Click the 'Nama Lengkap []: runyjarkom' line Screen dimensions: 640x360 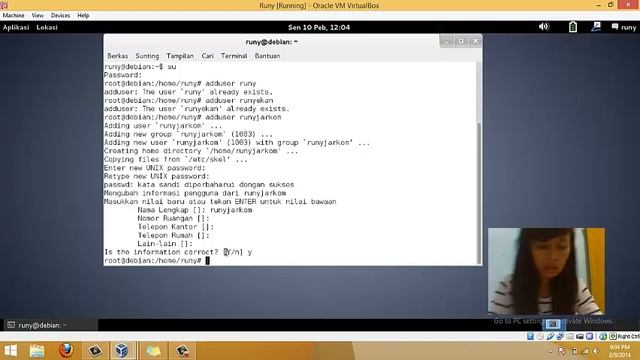pos(195,210)
